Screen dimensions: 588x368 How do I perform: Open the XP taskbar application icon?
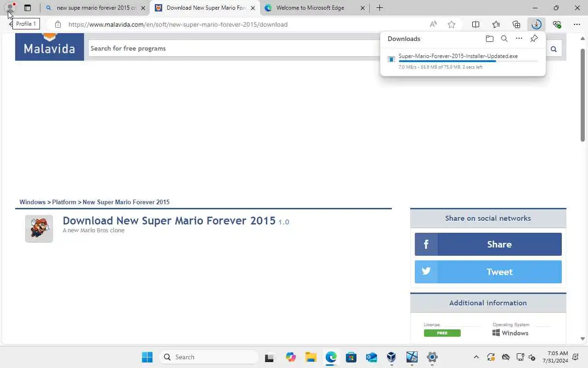click(412, 357)
